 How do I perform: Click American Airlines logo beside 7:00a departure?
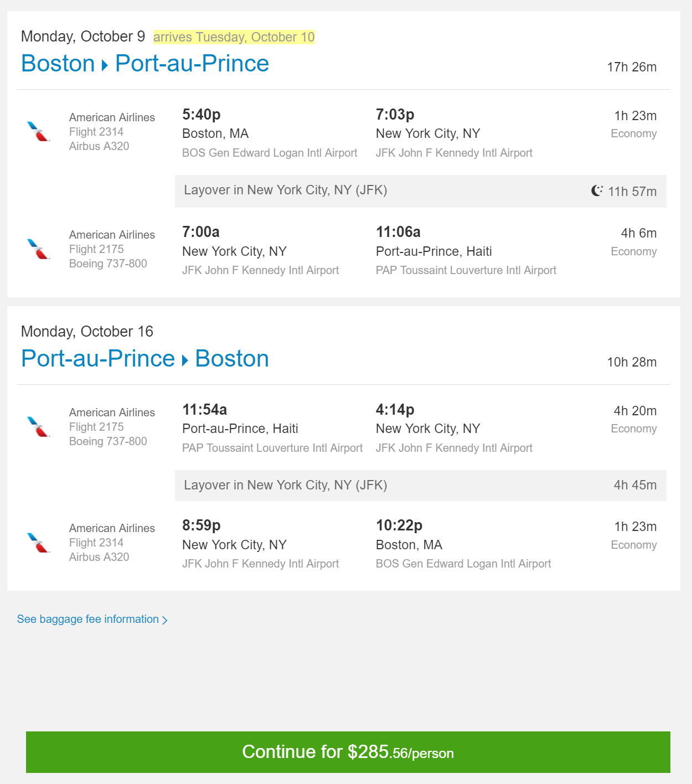(38, 249)
